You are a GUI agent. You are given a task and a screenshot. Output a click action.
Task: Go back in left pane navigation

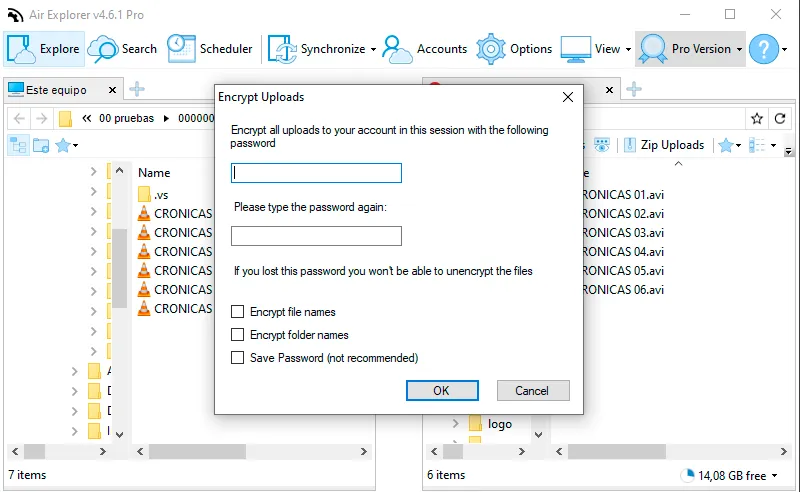tap(19, 118)
